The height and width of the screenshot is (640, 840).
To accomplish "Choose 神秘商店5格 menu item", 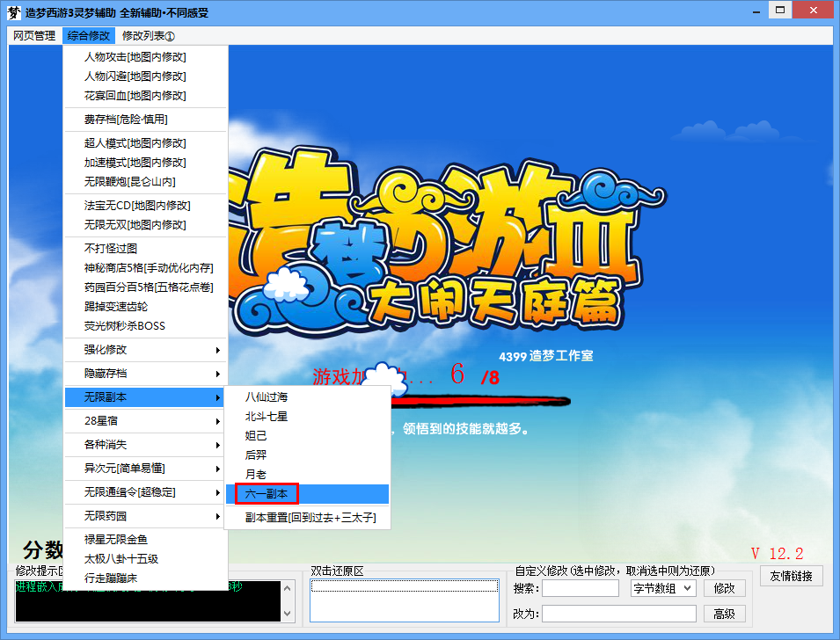I will pos(146,268).
